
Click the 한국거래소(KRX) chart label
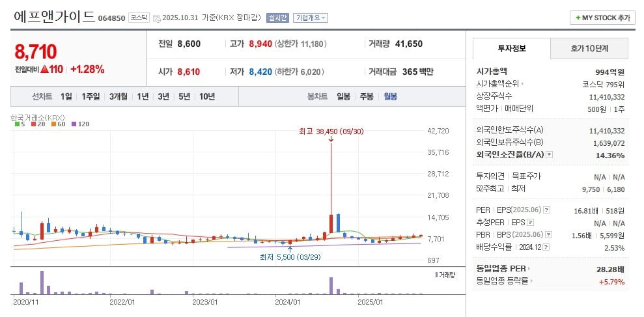38,117
